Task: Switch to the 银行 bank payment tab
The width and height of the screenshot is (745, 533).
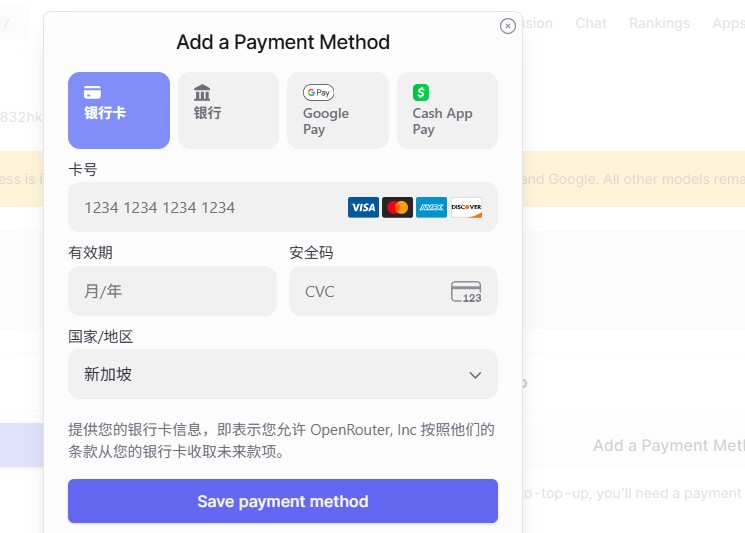Action: [228, 110]
